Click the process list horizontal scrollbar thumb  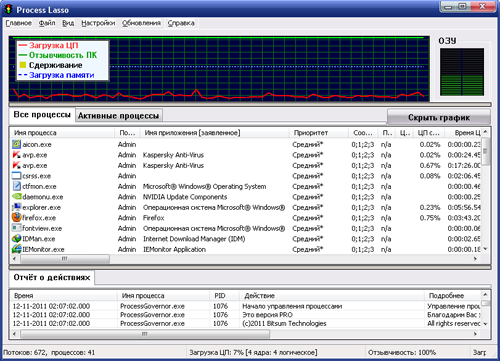[x=65, y=259]
